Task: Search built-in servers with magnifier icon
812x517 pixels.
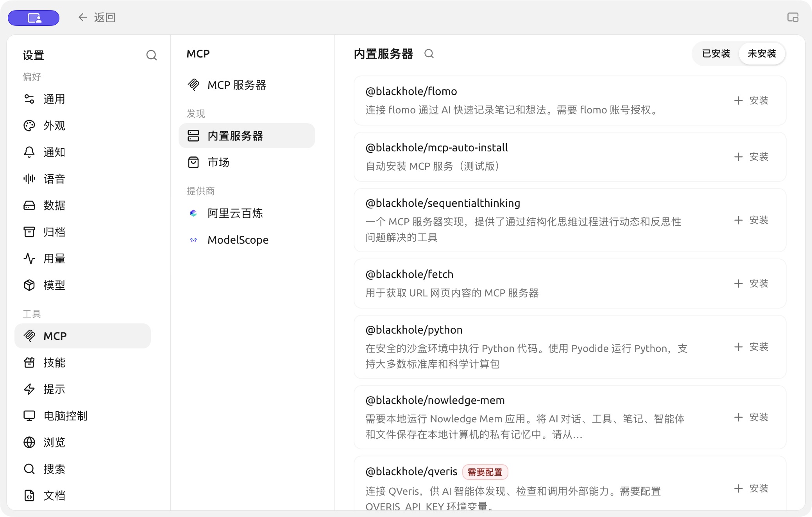Action: coord(429,54)
